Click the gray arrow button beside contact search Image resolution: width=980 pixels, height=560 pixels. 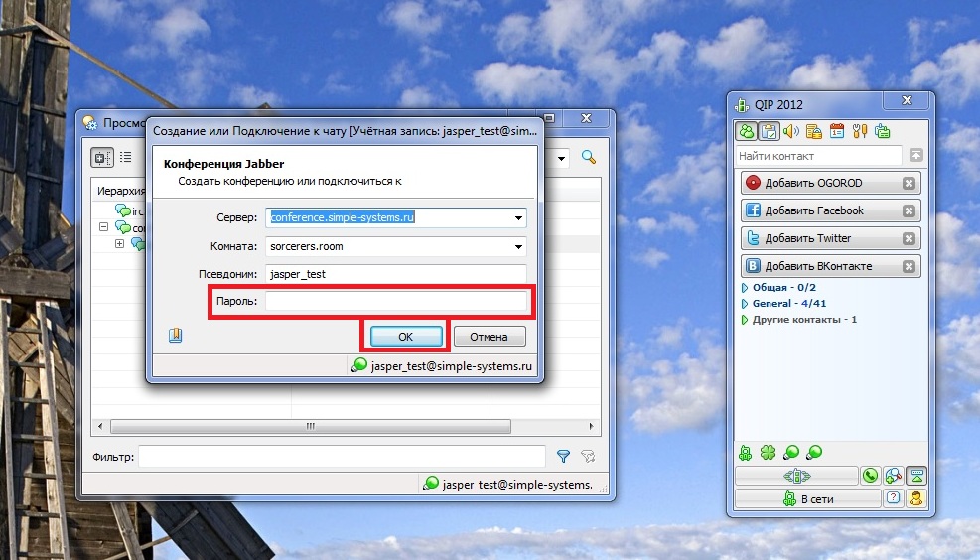tap(915, 155)
